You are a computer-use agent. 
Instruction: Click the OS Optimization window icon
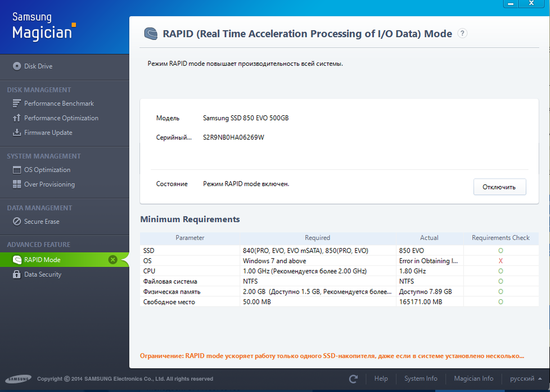[x=17, y=170]
